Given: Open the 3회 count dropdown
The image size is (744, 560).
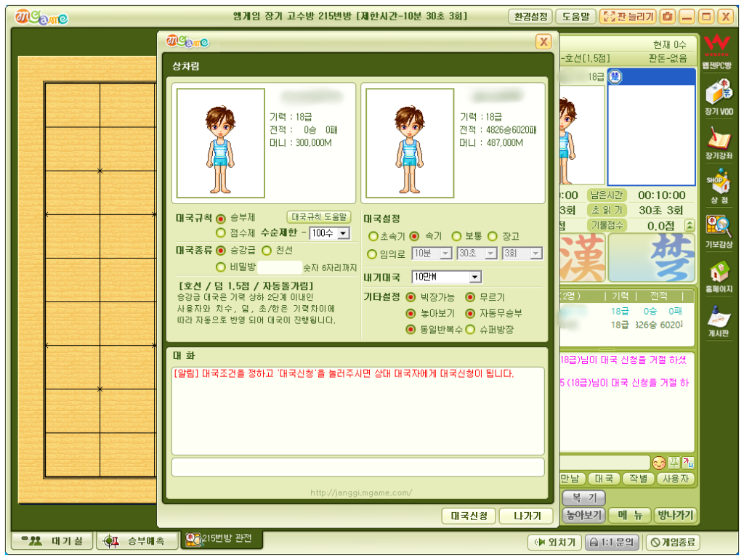Looking at the screenshot, I should [522, 253].
